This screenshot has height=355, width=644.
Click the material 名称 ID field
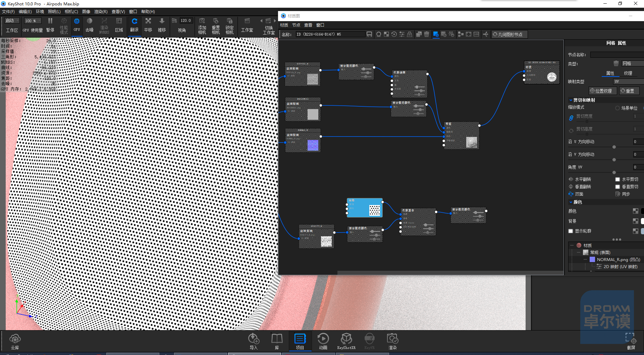[x=330, y=34]
